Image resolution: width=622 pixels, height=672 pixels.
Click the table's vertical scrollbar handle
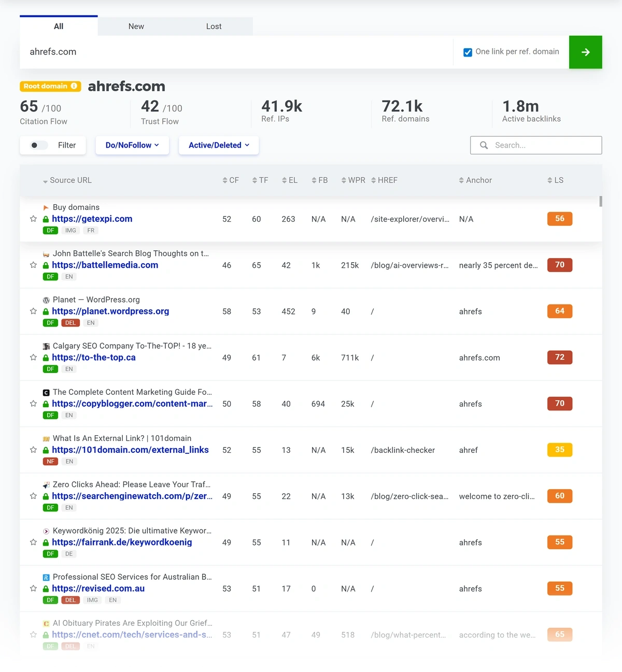click(x=601, y=201)
